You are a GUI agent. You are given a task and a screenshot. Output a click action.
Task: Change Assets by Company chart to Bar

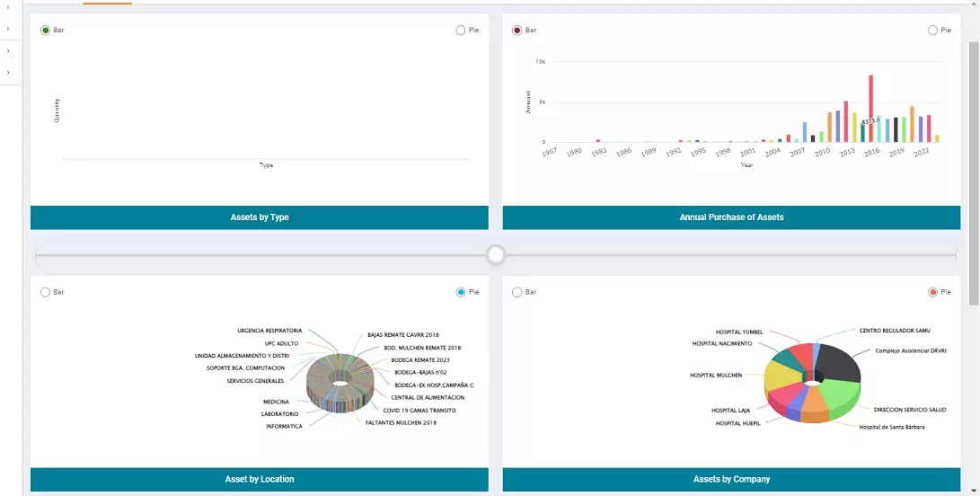[516, 292]
